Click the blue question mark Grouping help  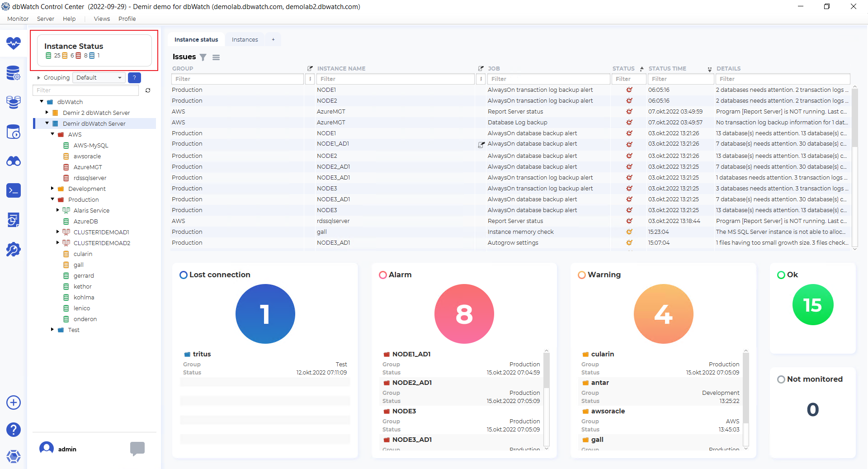point(134,78)
